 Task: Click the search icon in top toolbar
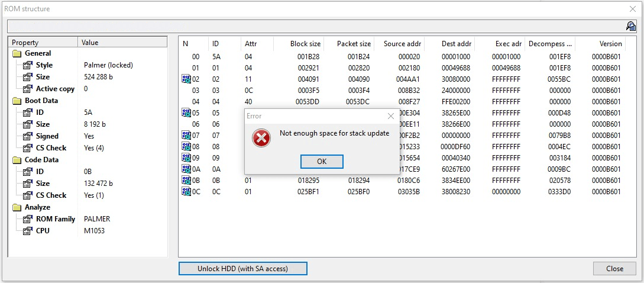coord(630,26)
